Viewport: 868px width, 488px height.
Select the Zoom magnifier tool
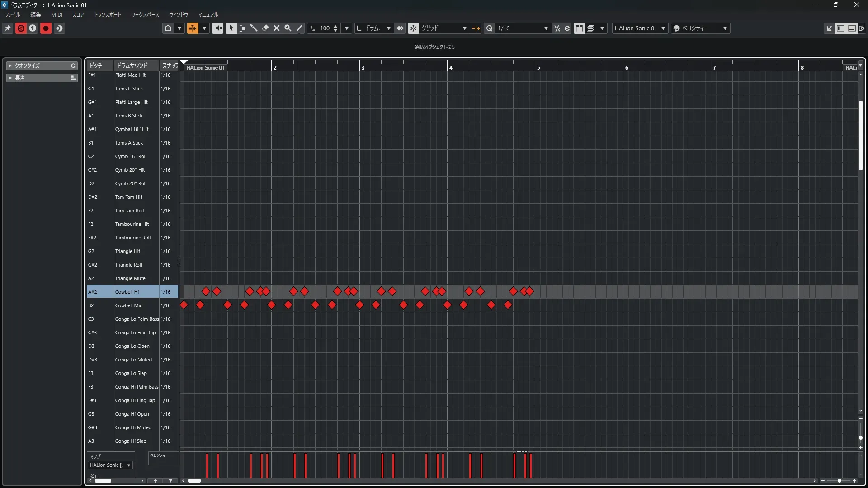point(288,28)
